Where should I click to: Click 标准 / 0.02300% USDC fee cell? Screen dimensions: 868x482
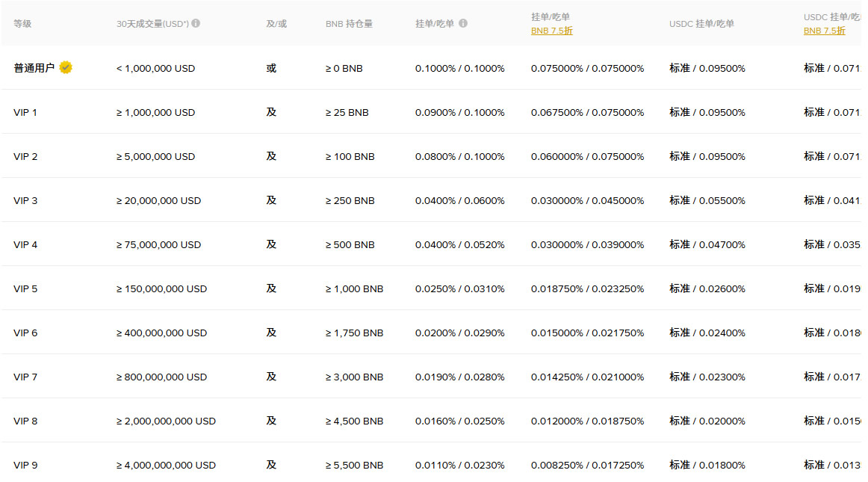tap(707, 377)
